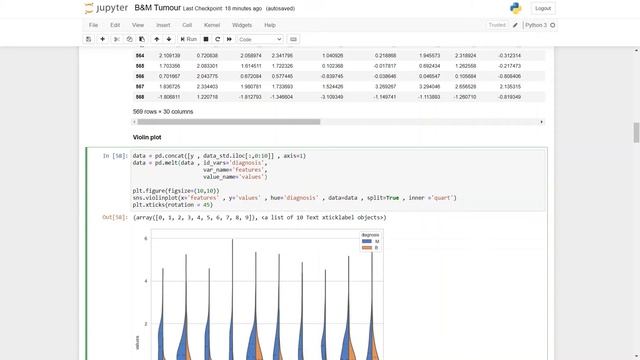
Task: Click the dataframe horizontal scrollbar thumb
Action: (x=229, y=122)
